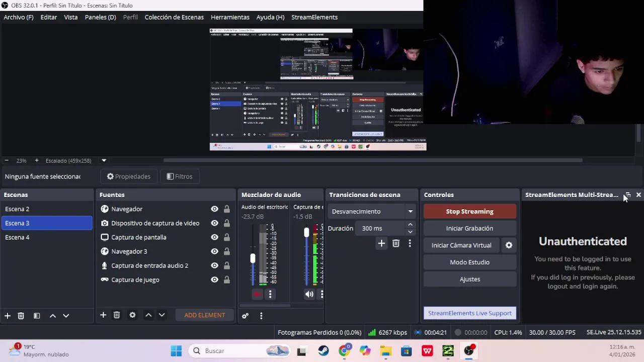The height and width of the screenshot is (362, 644).
Task: Open options for Audio del escritorio channel
Action: (x=270, y=294)
